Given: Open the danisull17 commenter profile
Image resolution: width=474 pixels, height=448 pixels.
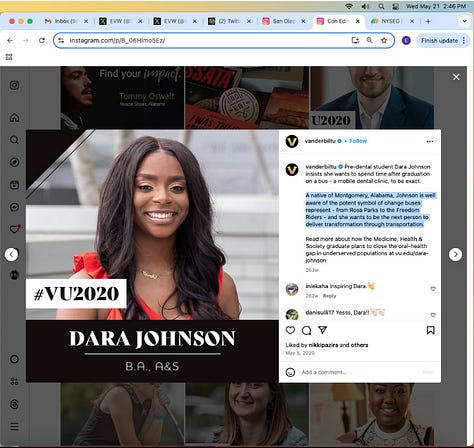Looking at the screenshot, I should click(x=320, y=312).
